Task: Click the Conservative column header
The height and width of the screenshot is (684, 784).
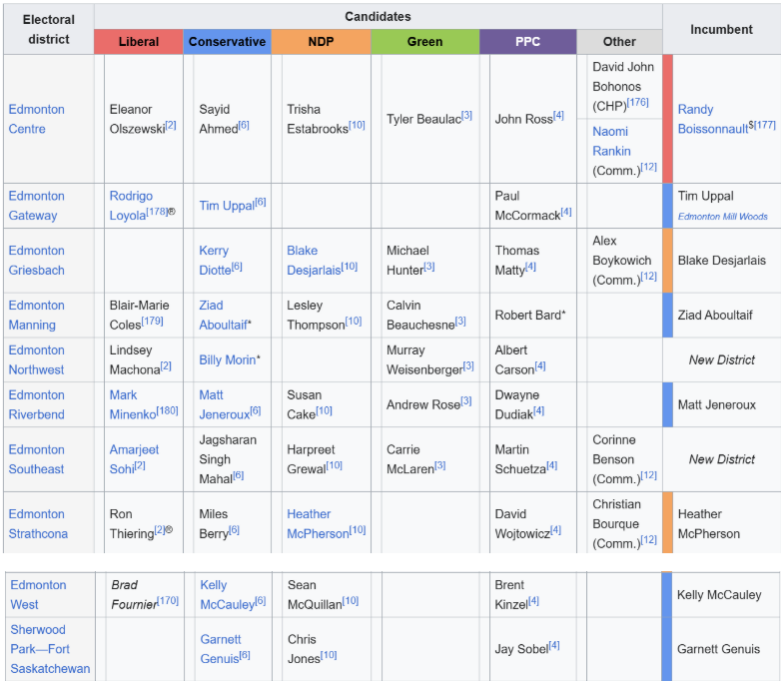Action: pos(227,42)
